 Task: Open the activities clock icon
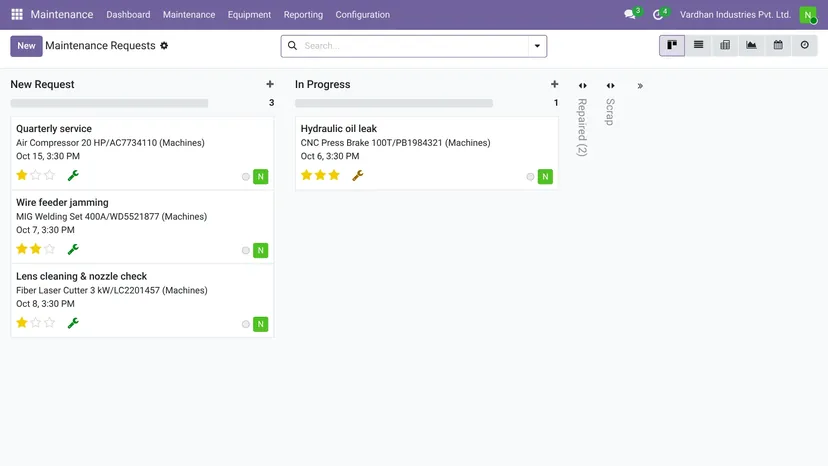tap(657, 15)
